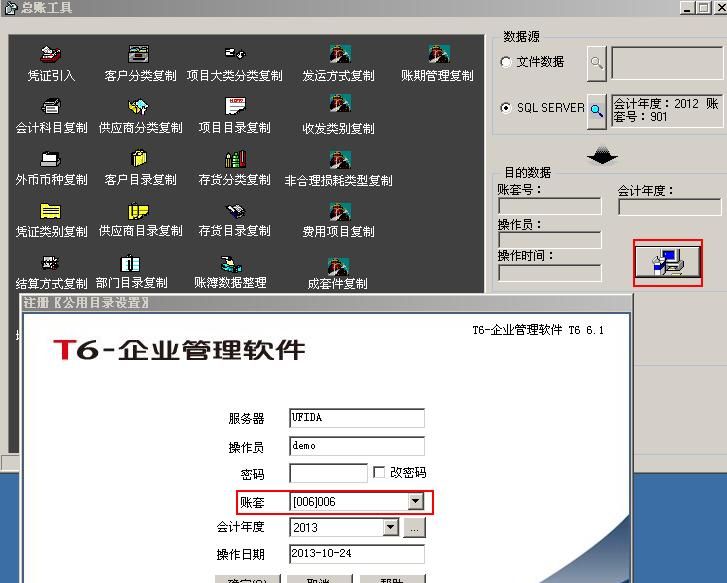Screen dimensions: 727x583
Task: Select the 文件数据 radio button
Action: (506, 62)
